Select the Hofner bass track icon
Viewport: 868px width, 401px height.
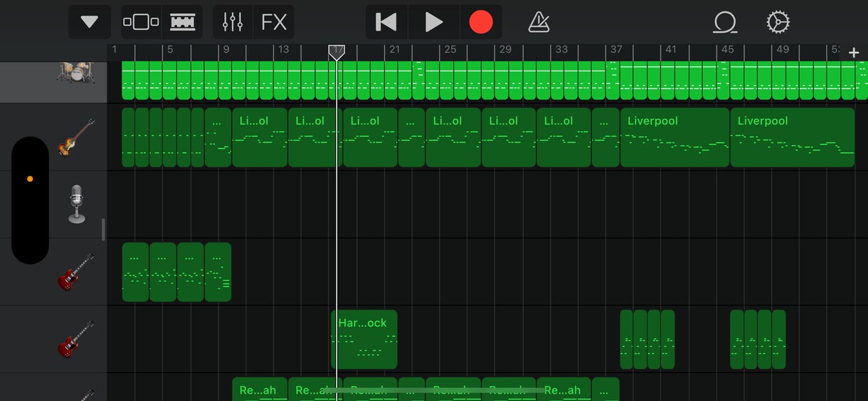click(x=76, y=137)
